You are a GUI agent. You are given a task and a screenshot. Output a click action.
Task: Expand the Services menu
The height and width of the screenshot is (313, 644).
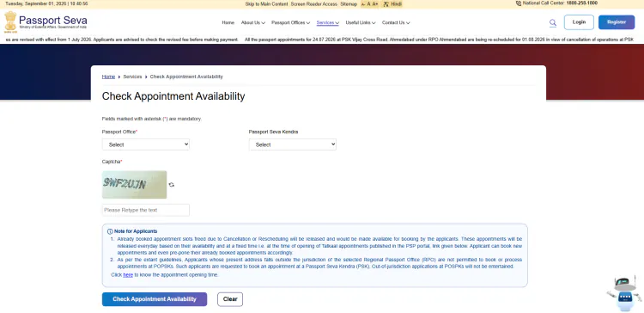tap(328, 22)
